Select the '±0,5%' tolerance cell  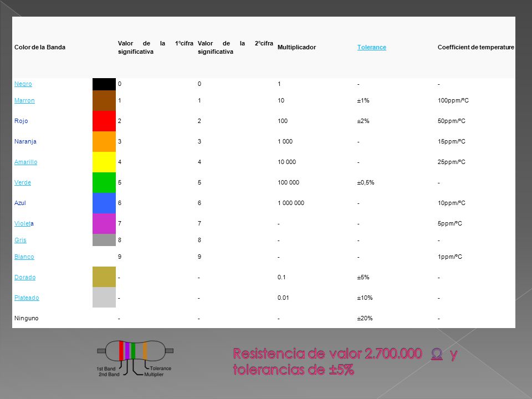[x=366, y=182]
